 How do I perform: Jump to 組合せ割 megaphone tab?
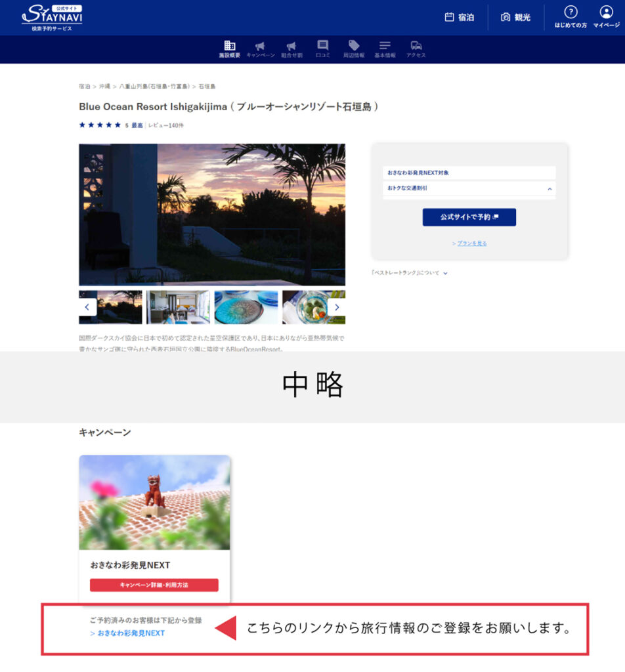(291, 49)
